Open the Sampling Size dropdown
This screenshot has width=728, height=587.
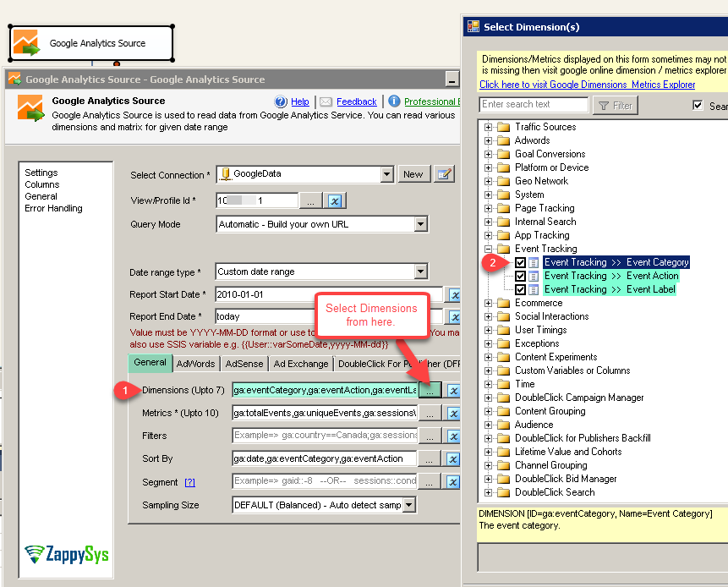pyautogui.click(x=409, y=505)
